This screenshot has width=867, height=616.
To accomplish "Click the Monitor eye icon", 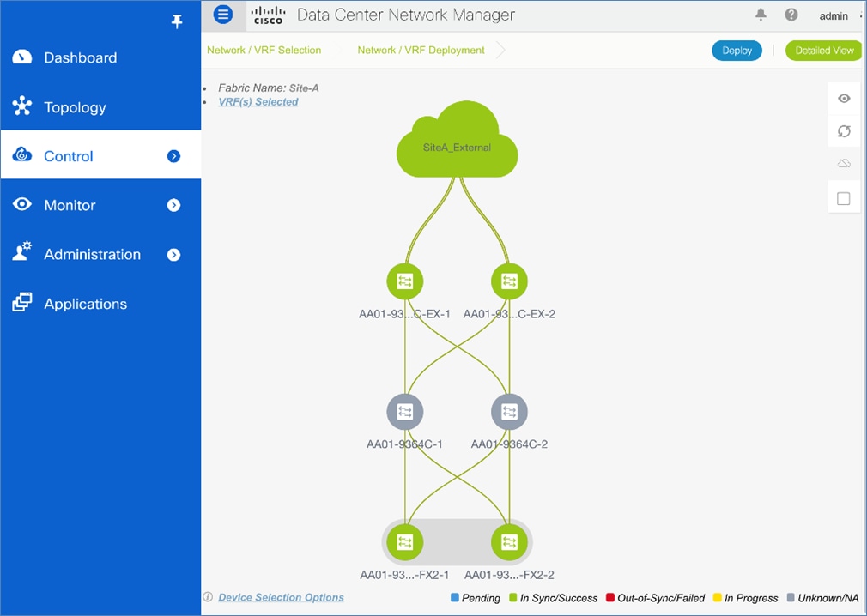I will tap(22, 204).
